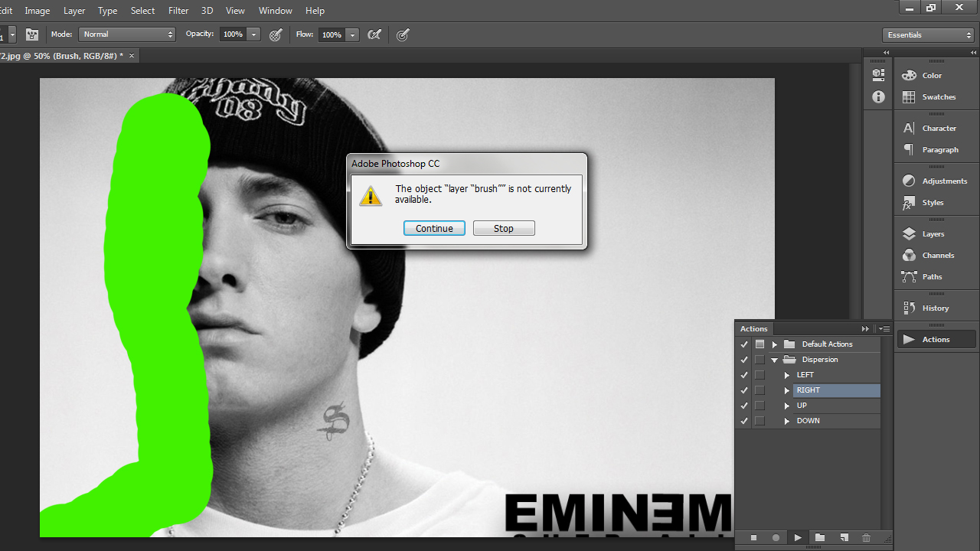Screen dimensions: 980x551
Task: Expand the DOWN action steps
Action: [787, 421]
